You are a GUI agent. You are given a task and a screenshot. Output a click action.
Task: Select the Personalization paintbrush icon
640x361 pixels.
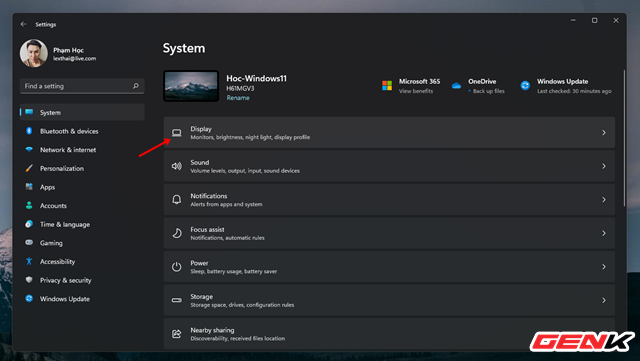point(29,168)
